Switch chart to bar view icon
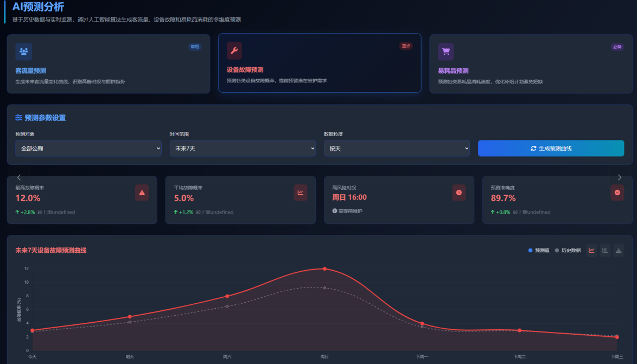 click(605, 250)
